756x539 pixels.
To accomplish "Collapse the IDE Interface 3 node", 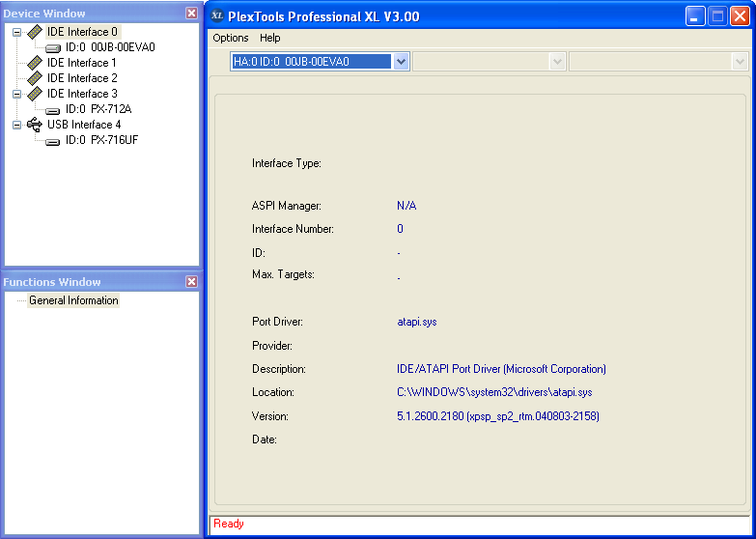I will [x=16, y=94].
